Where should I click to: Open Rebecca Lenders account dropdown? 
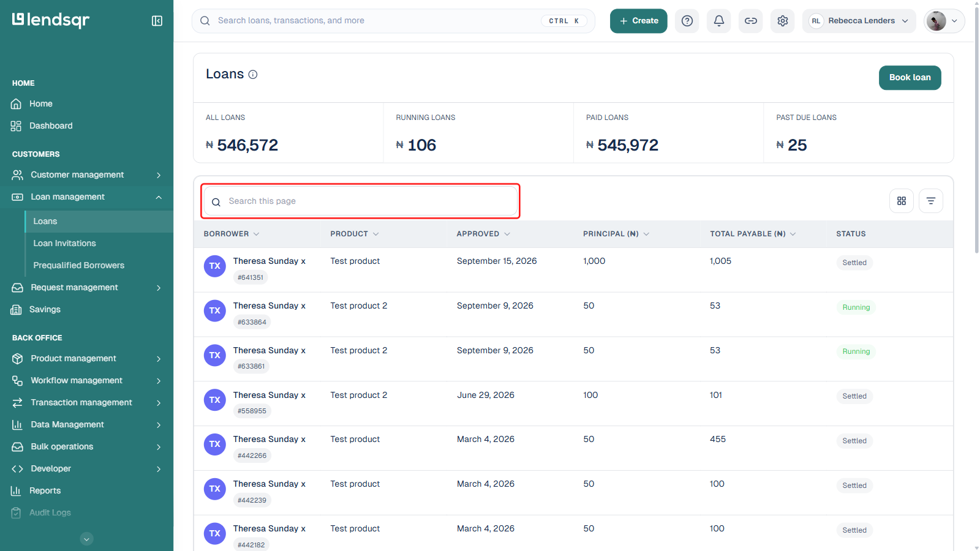coord(859,21)
